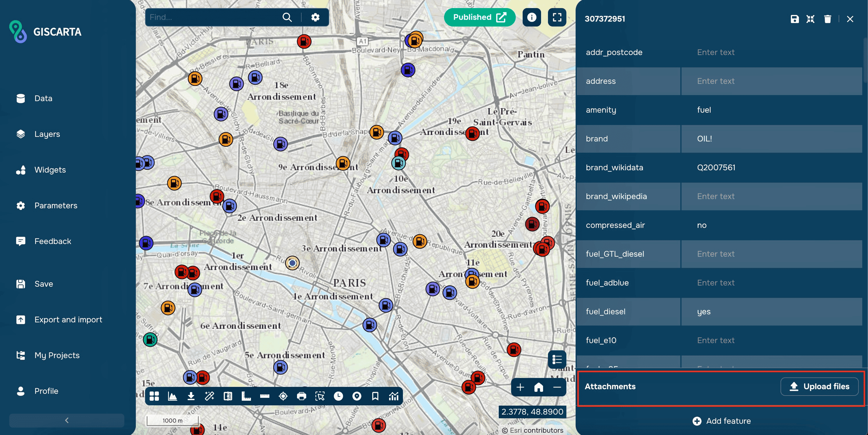Click the download arrow in the map toolbar
The width and height of the screenshot is (868, 435).
(x=191, y=396)
